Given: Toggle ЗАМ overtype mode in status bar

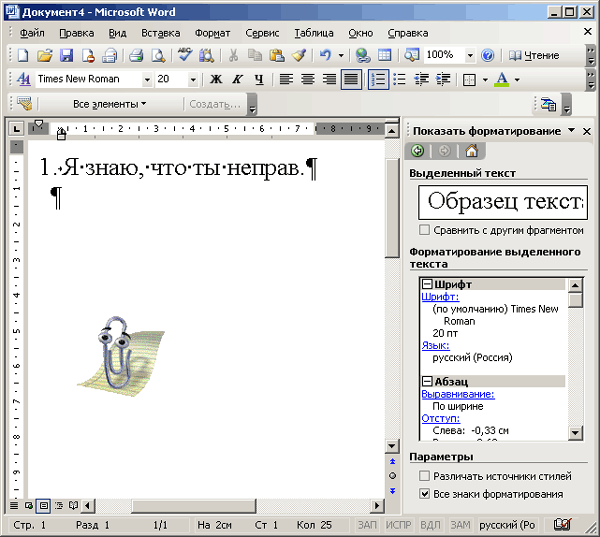Looking at the screenshot, I should tap(460, 525).
